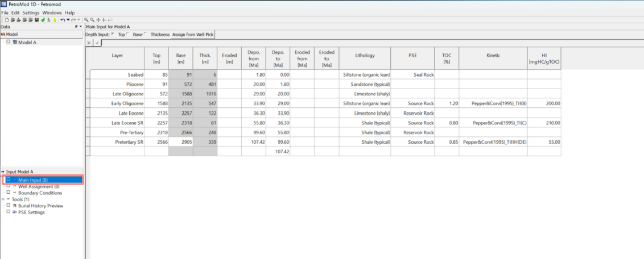This screenshot has height=259, width=644.
Task: Open the Redo history dropdown arrow
Action: pos(79,20)
